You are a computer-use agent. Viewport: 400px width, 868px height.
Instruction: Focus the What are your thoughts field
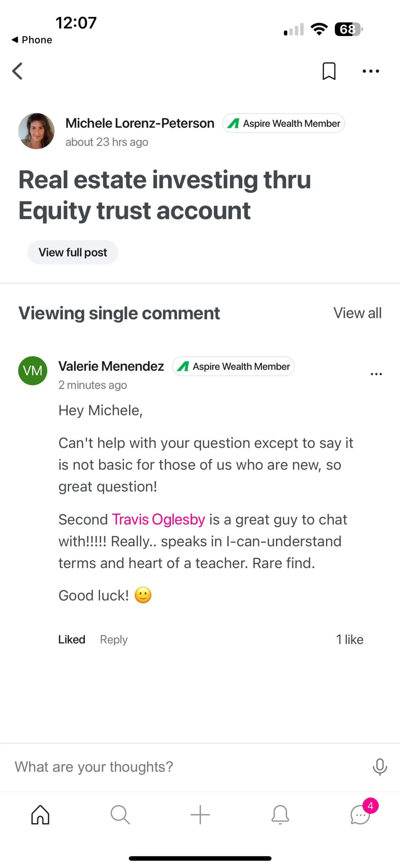click(x=189, y=767)
